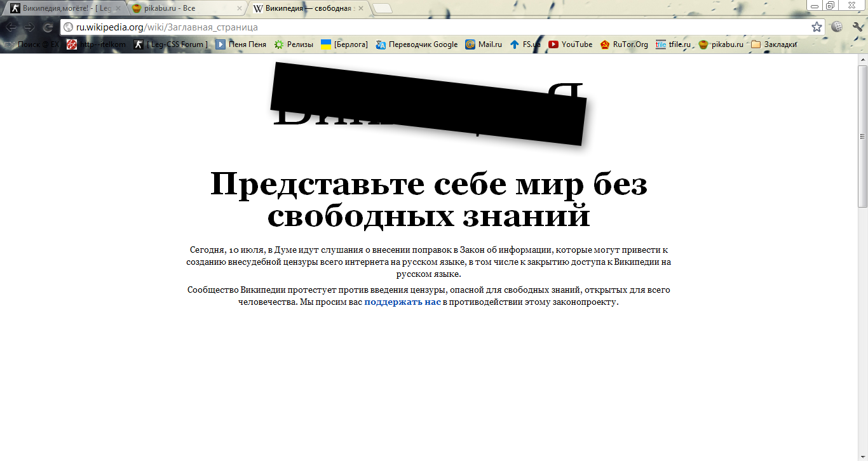Open the RuTor.Org bookmark
The image size is (868, 461).
(x=625, y=44)
